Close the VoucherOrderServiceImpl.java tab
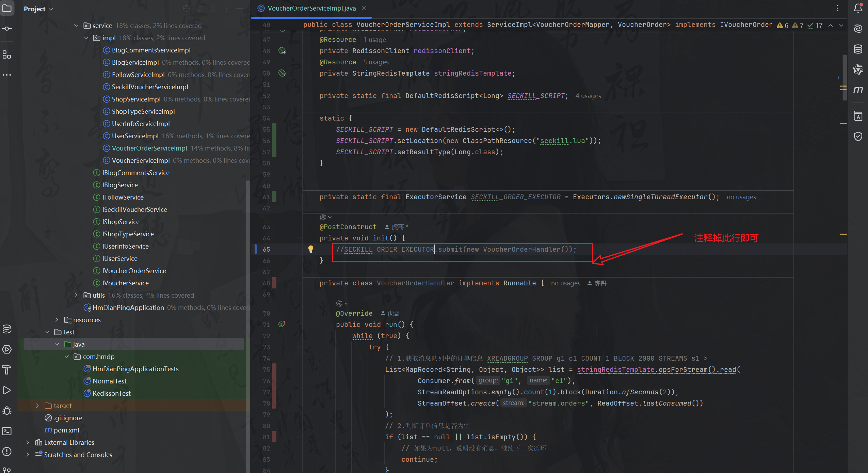Screen dimensions: 868x473 (x=364, y=8)
